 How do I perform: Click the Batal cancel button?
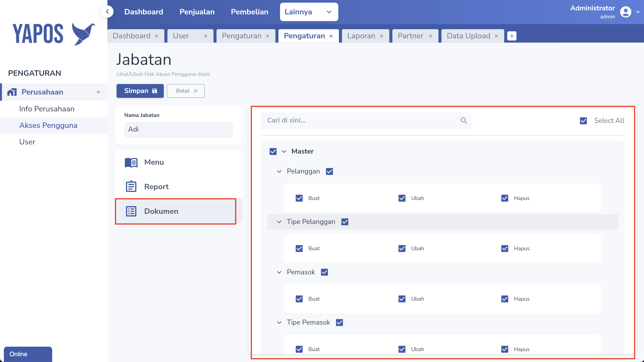click(x=186, y=91)
